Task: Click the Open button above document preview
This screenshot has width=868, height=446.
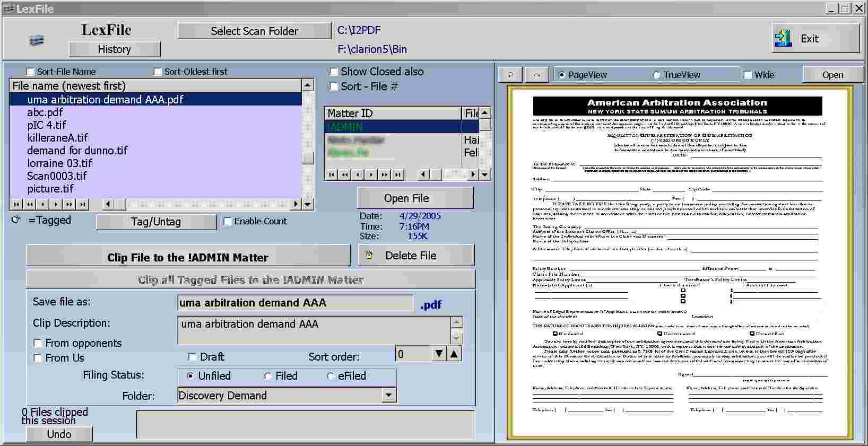Action: [833, 75]
